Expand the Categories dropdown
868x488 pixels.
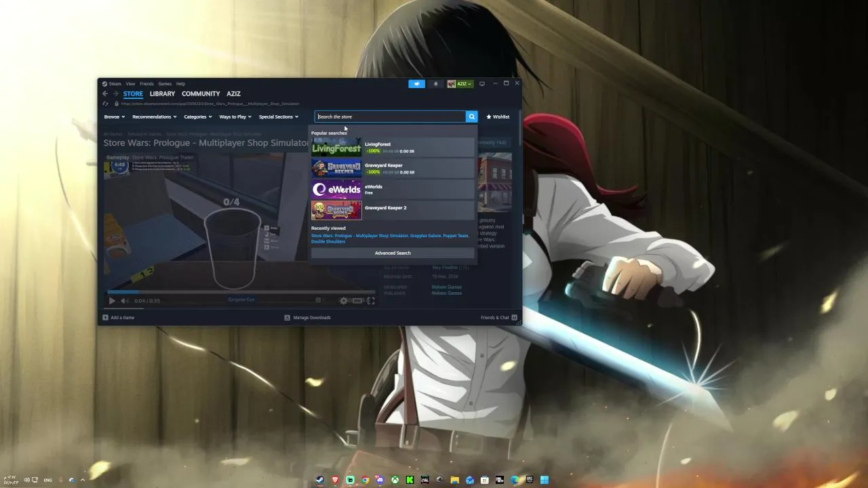[x=198, y=117]
